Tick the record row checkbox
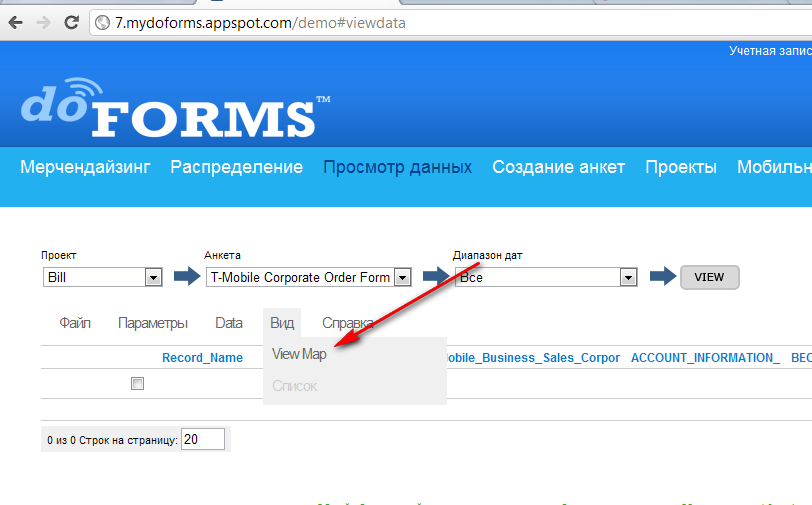The height and width of the screenshot is (505, 812). point(138,383)
